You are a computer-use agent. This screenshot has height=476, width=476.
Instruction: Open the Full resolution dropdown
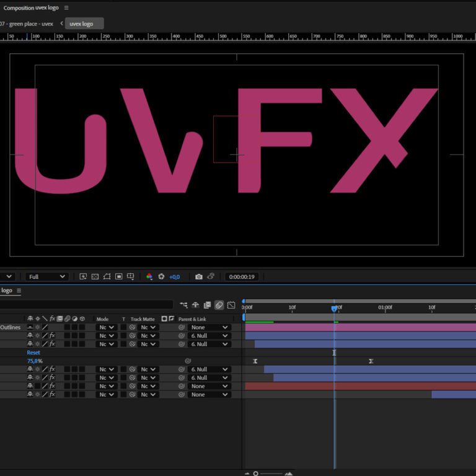click(47, 276)
